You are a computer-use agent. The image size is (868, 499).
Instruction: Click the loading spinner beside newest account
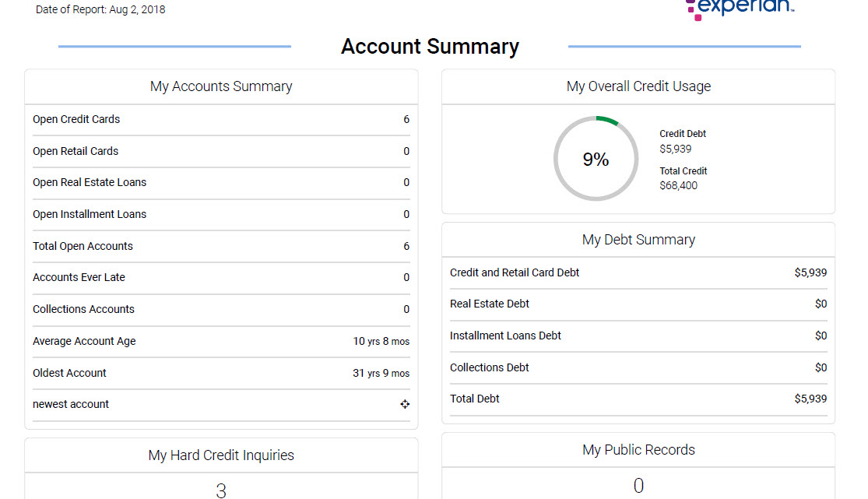[405, 404]
